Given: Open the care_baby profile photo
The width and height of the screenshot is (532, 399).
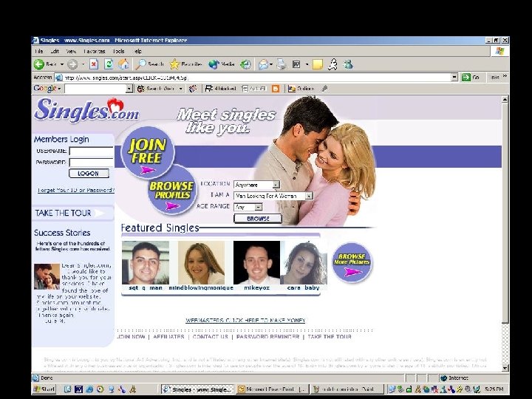Looking at the screenshot, I should [x=304, y=262].
